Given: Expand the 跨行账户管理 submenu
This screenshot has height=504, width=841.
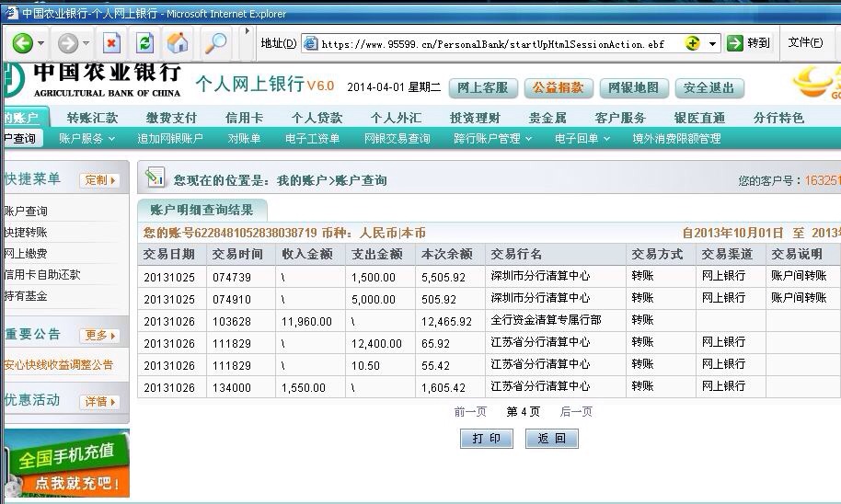Looking at the screenshot, I should [x=493, y=139].
